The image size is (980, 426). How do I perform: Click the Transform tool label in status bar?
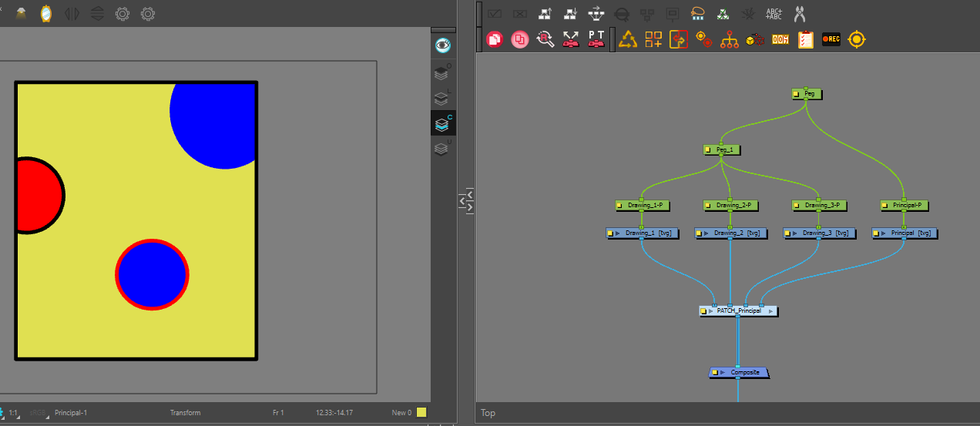pyautogui.click(x=185, y=413)
